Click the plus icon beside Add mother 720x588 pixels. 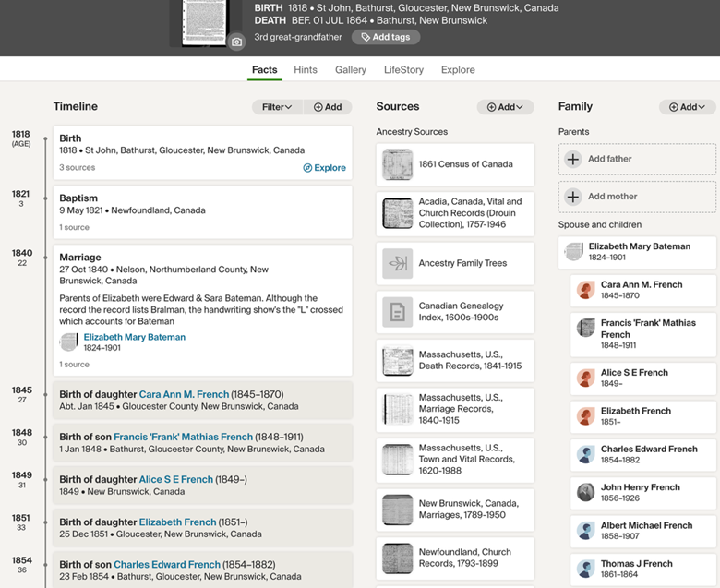[573, 197]
